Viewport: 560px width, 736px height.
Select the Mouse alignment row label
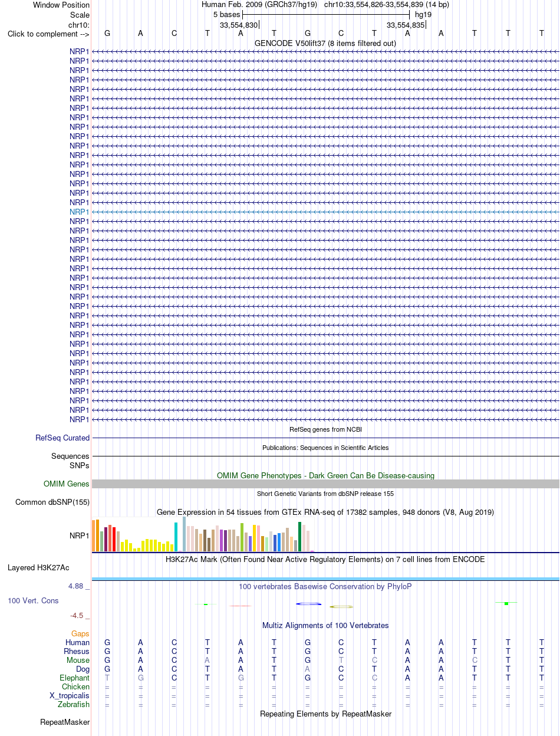78,661
